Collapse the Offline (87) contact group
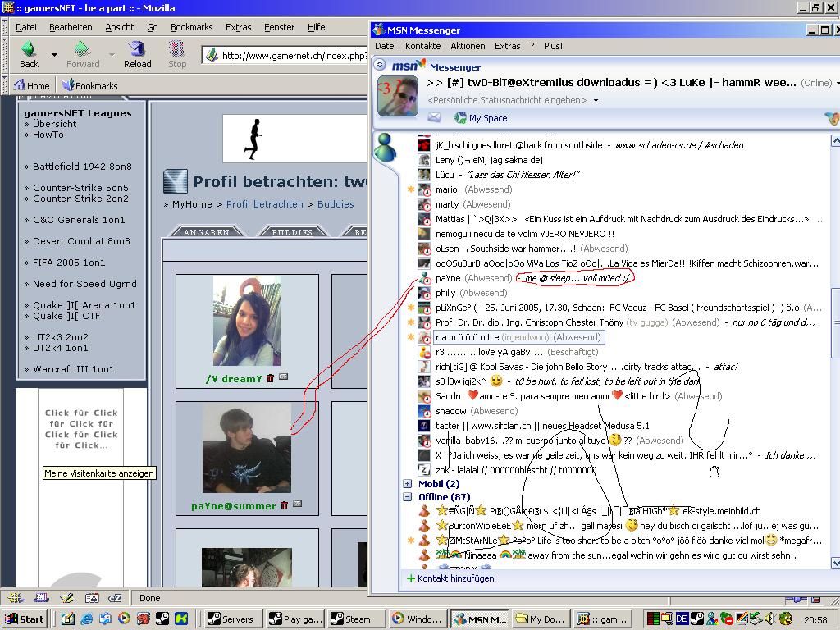Image resolution: width=840 pixels, height=630 pixels. pos(407,497)
